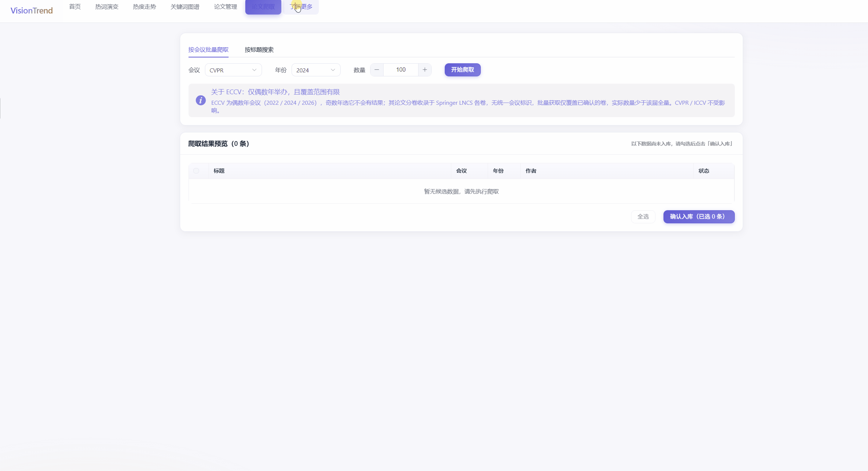Image resolution: width=868 pixels, height=471 pixels.
Task: Focus the 数量 input showing 100
Action: [401, 70]
